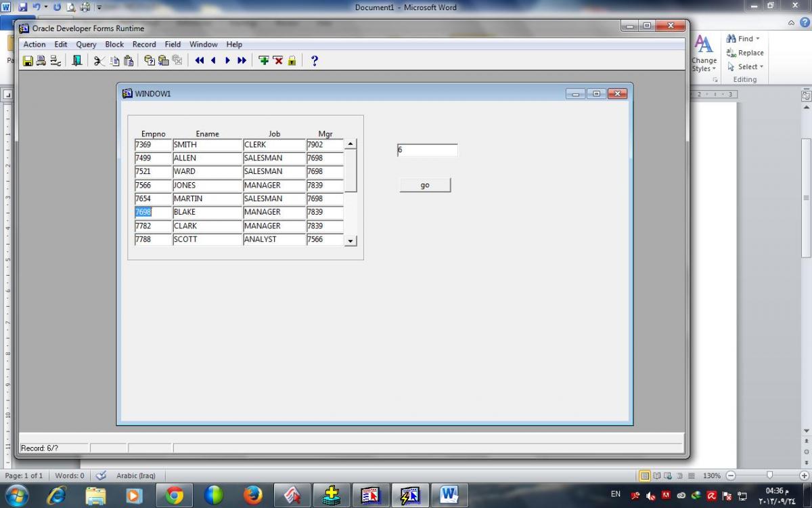The width and height of the screenshot is (812, 508).
Task: Open the Record menu
Action: [144, 44]
